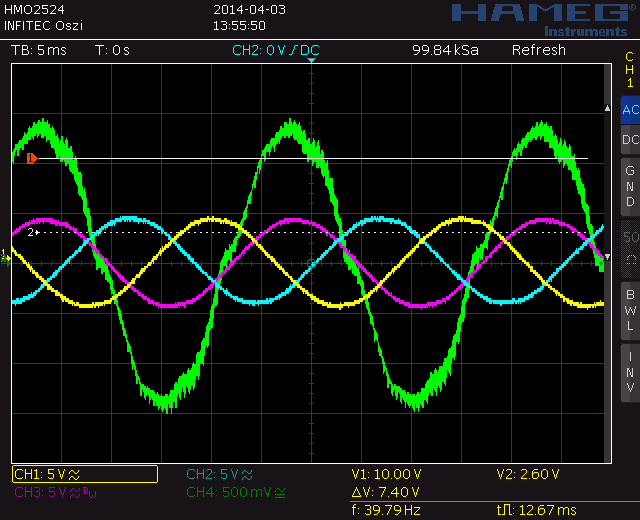Click the orange cursor 1 marker

(x=32, y=158)
